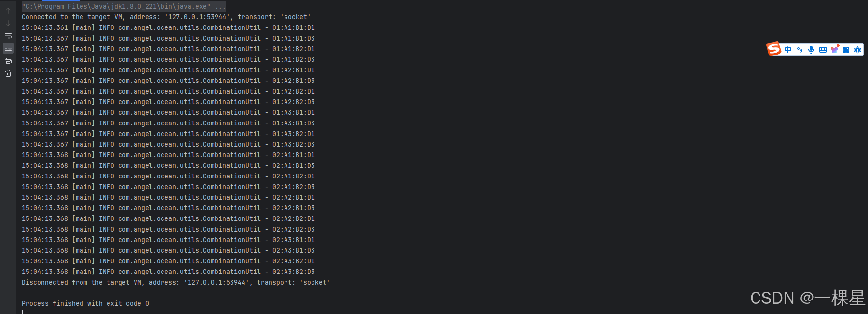The height and width of the screenshot is (314, 868).
Task: Click the print console output icon
Action: point(8,61)
